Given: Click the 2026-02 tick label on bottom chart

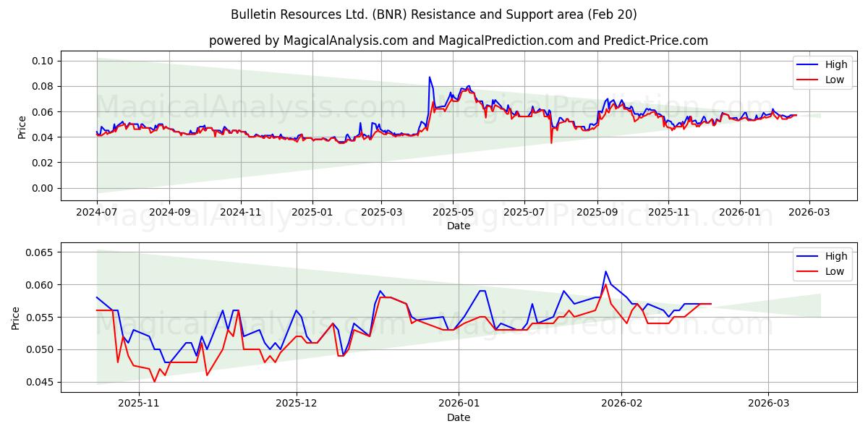Looking at the screenshot, I should pyautogui.click(x=623, y=404).
